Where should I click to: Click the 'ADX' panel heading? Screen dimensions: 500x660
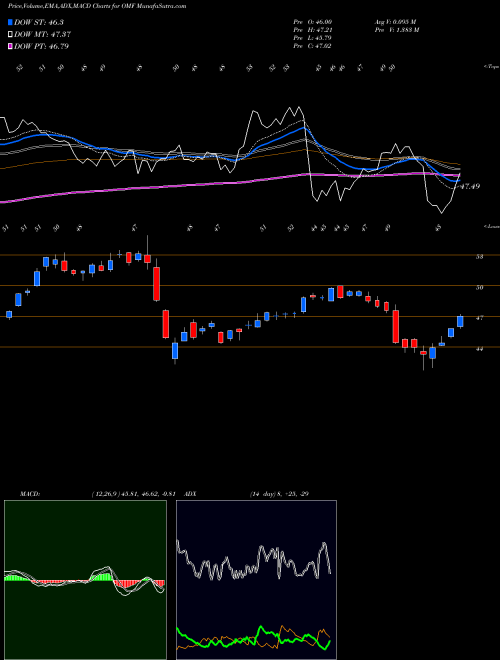[191, 494]
